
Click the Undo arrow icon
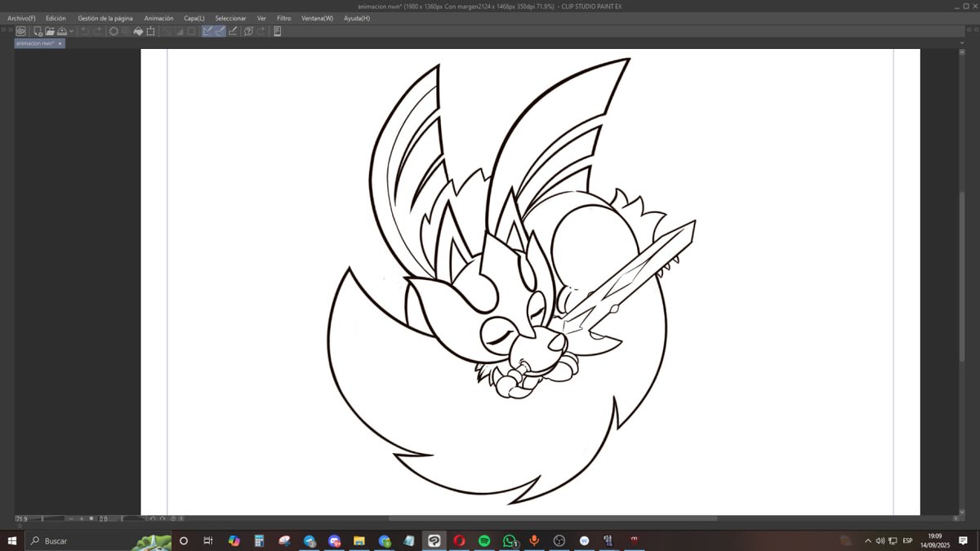(x=85, y=31)
